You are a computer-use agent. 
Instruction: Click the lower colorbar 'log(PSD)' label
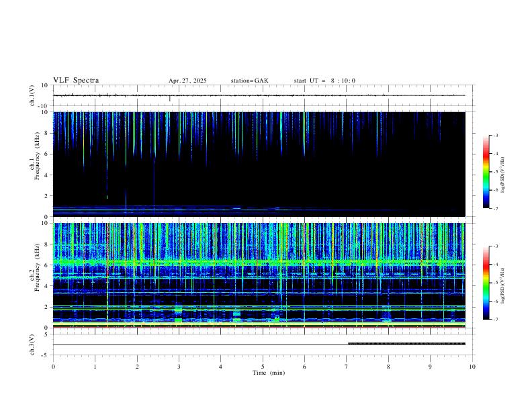pos(502,285)
